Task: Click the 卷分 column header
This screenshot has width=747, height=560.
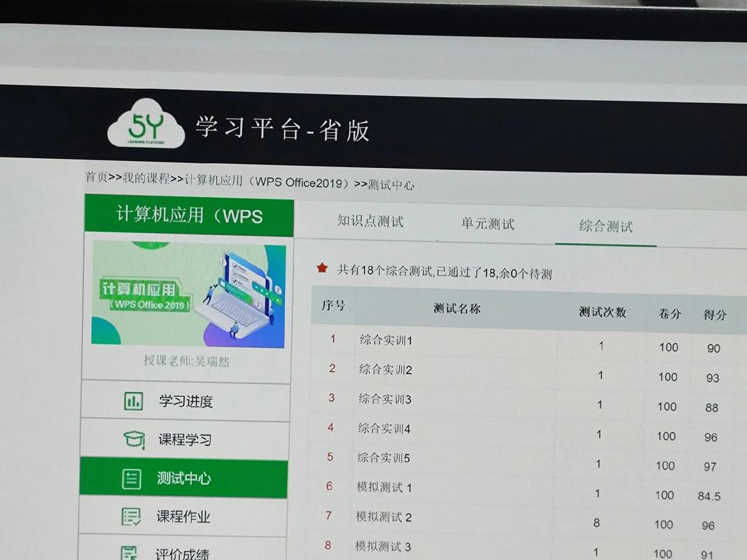Action: [669, 314]
